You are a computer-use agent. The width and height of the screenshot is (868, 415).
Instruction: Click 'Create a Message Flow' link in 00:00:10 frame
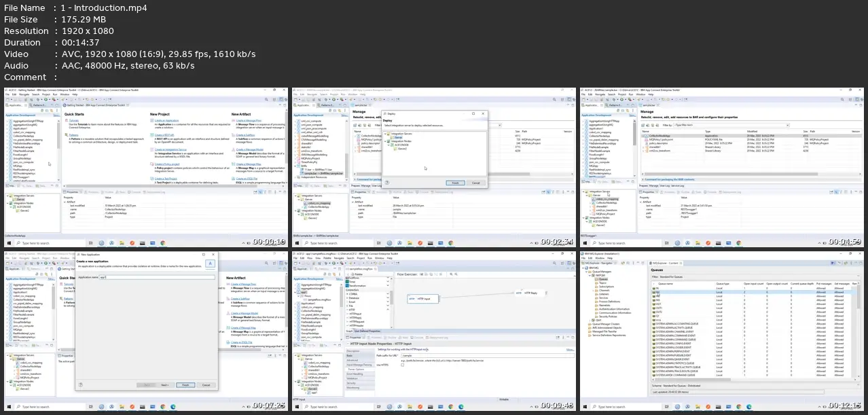[248, 120]
